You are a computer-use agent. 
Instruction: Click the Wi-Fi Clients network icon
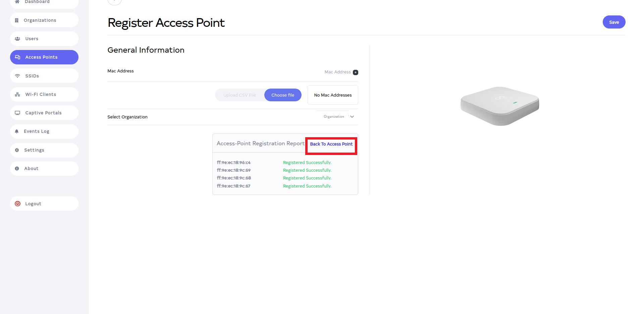tap(17, 95)
